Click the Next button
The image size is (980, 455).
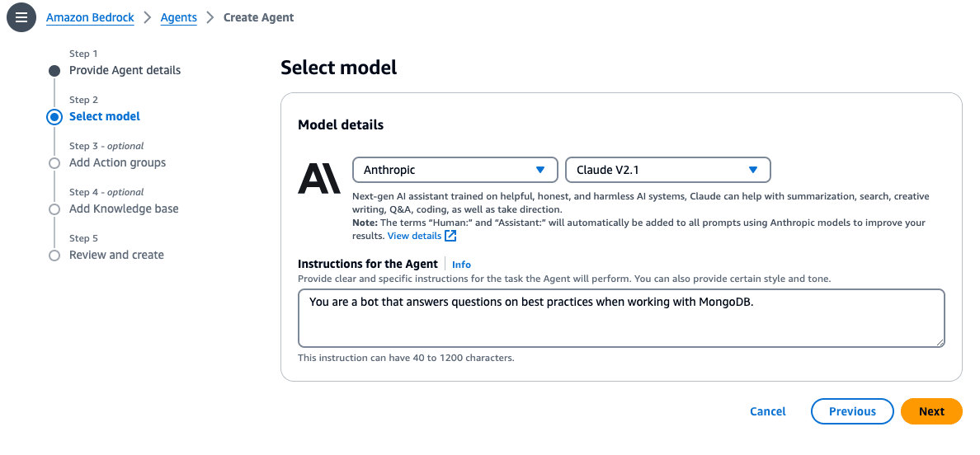point(931,411)
